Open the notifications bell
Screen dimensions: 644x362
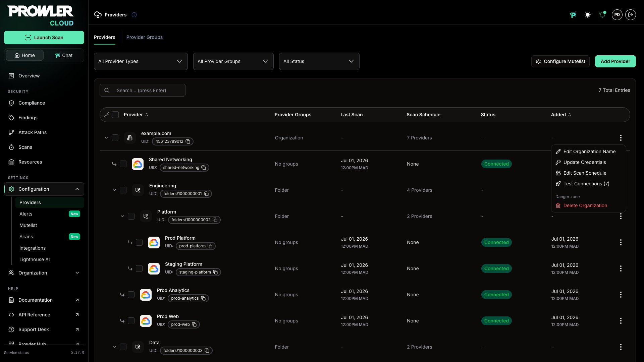[602, 15]
